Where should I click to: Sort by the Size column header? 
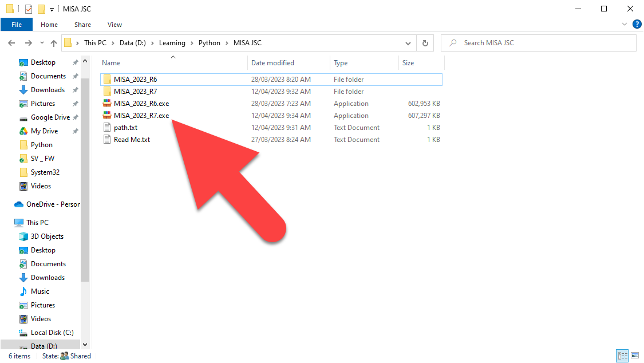pyautogui.click(x=408, y=63)
